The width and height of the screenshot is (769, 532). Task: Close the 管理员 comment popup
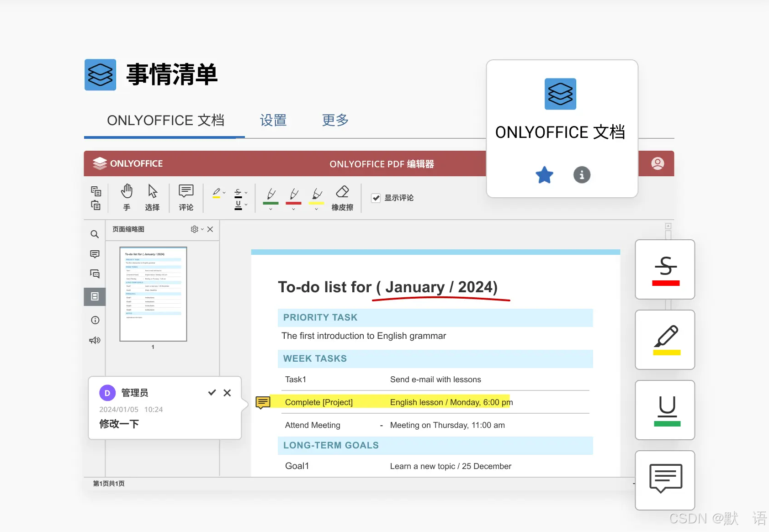[227, 393]
